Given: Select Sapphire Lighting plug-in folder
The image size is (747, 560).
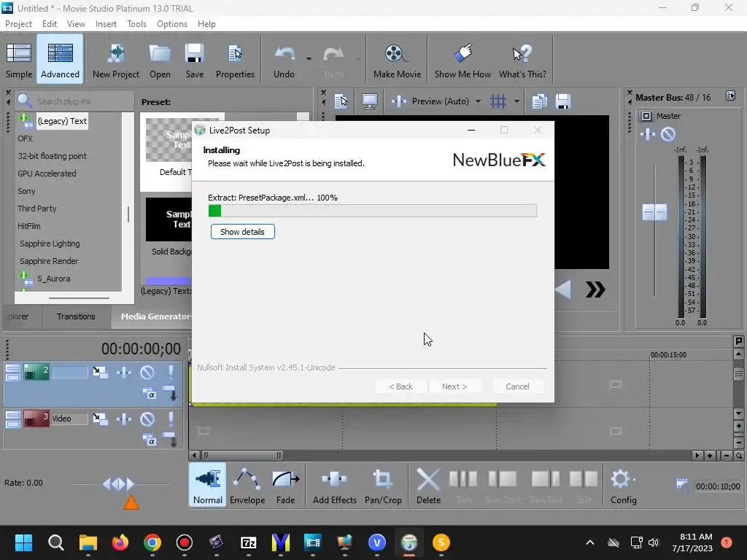Looking at the screenshot, I should [50, 244].
